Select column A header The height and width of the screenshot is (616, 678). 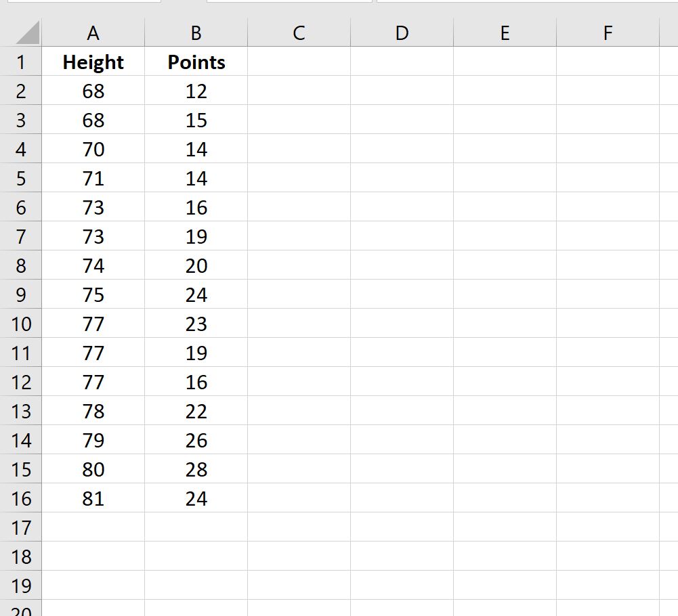[x=93, y=31]
